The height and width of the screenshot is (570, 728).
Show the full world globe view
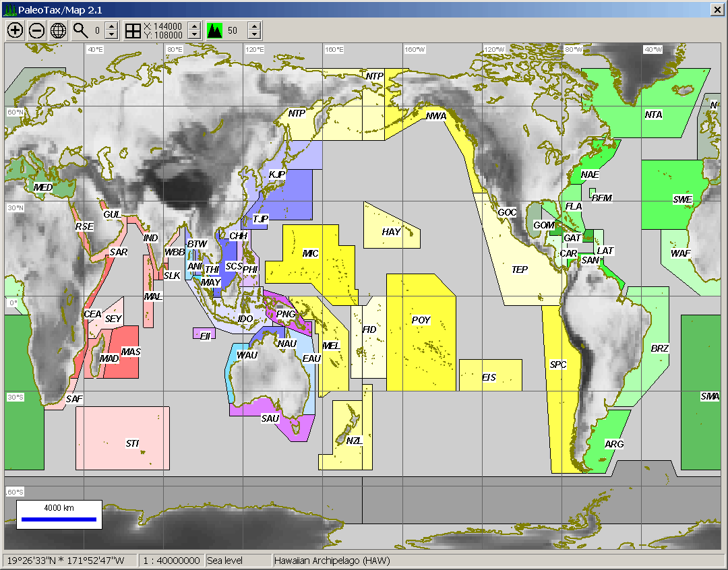[x=59, y=30]
